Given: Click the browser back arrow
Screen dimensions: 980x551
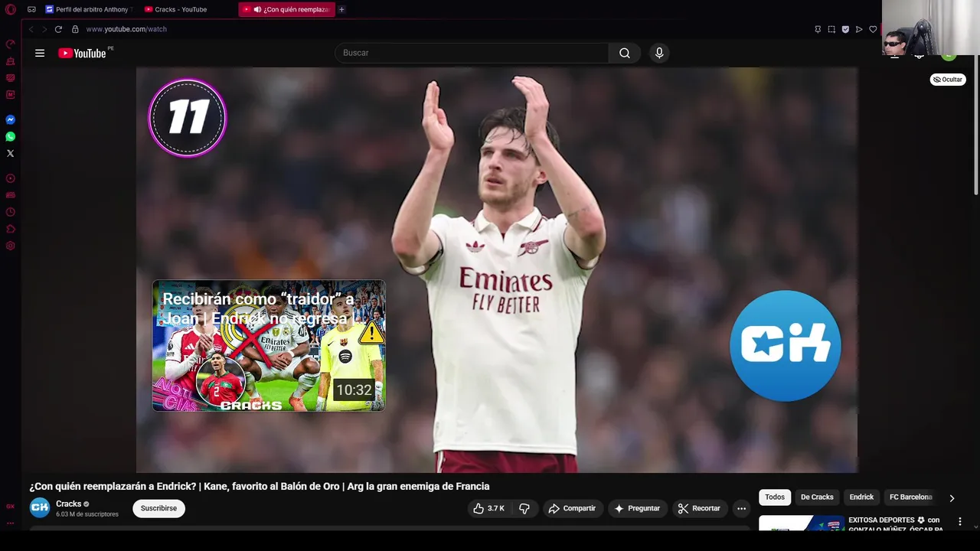Looking at the screenshot, I should pyautogui.click(x=31, y=29).
